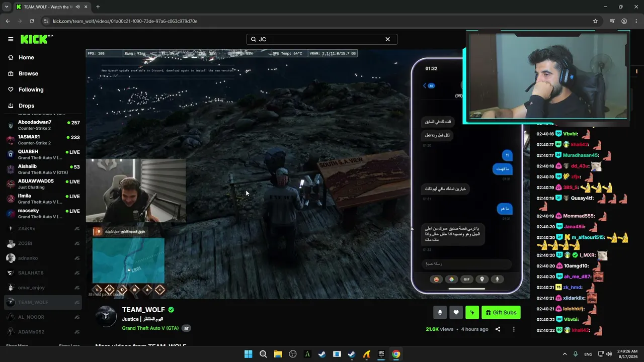Open macseky's live channel
644x362 pixels.
click(x=43, y=214)
